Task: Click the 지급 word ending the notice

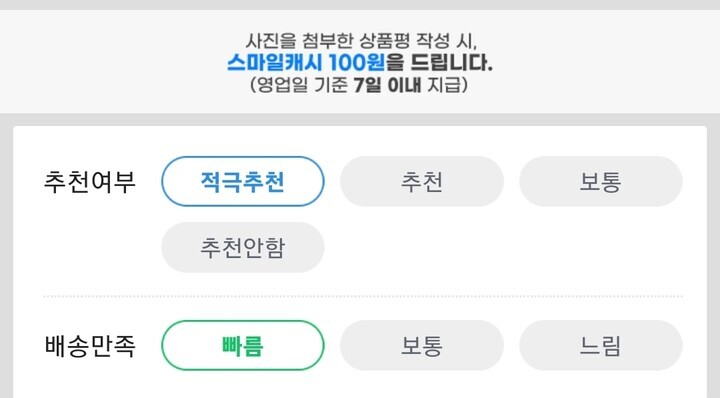Action: [x=444, y=85]
